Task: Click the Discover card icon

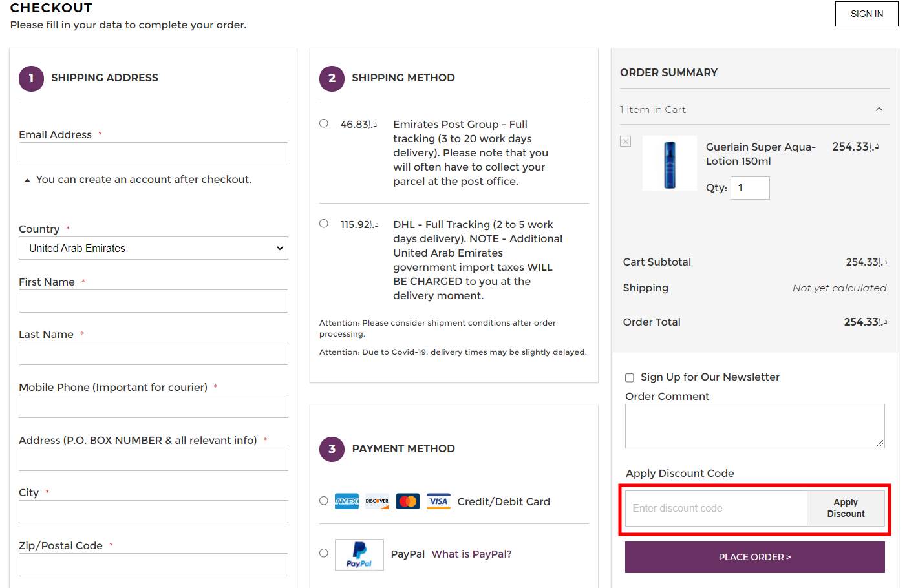Action: pyautogui.click(x=377, y=501)
